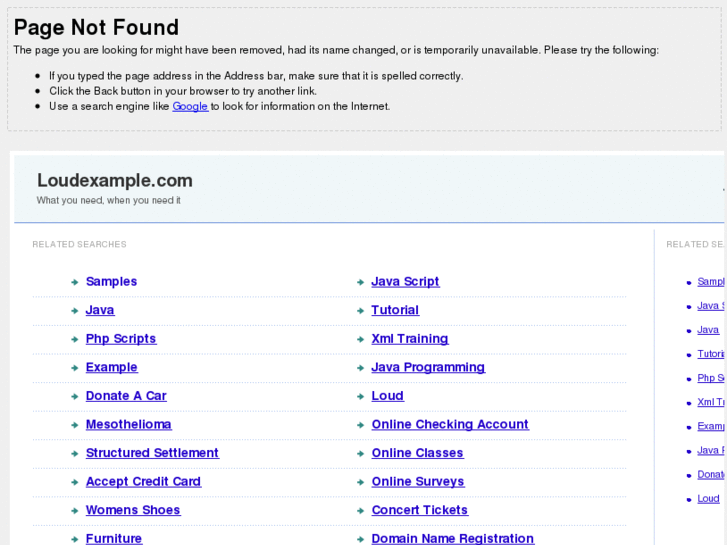
Task: Open the Google search engine link
Action: [x=190, y=106]
